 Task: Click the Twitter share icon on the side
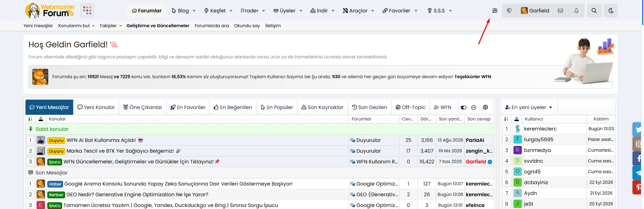tap(638, 129)
